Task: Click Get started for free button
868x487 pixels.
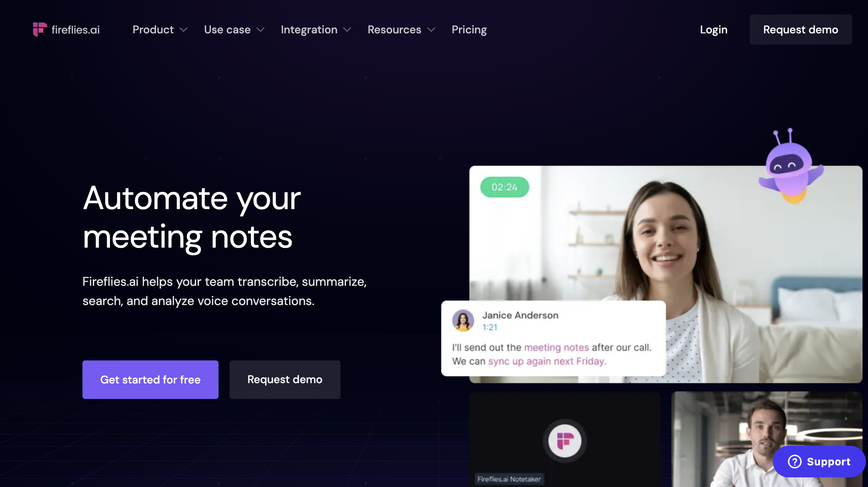Action: pos(150,380)
